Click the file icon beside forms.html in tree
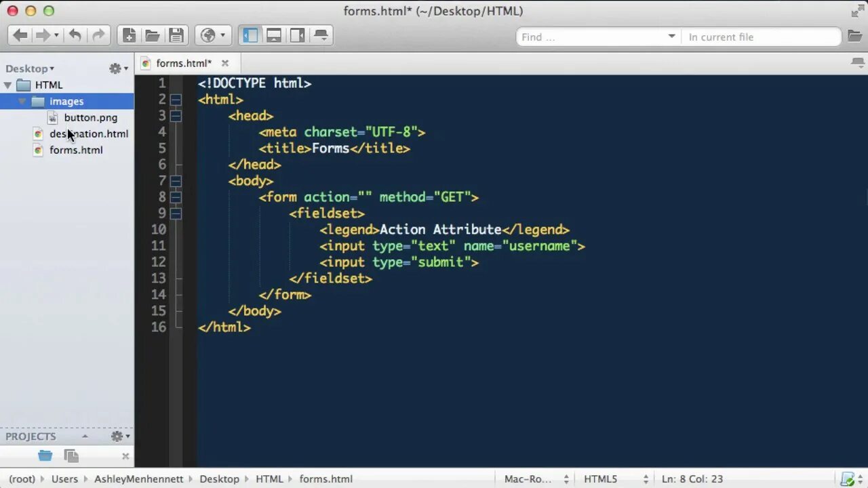Viewport: 868px width, 488px height. click(x=39, y=150)
